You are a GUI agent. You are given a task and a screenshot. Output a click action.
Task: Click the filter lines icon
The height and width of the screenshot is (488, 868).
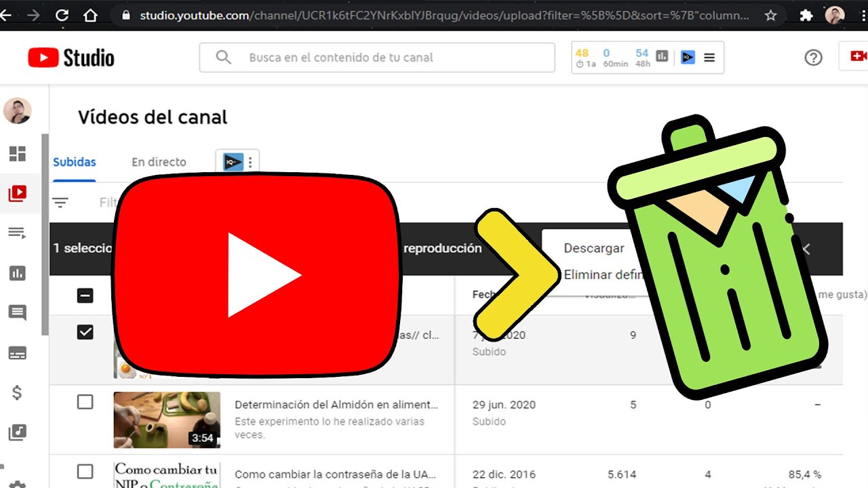(61, 202)
